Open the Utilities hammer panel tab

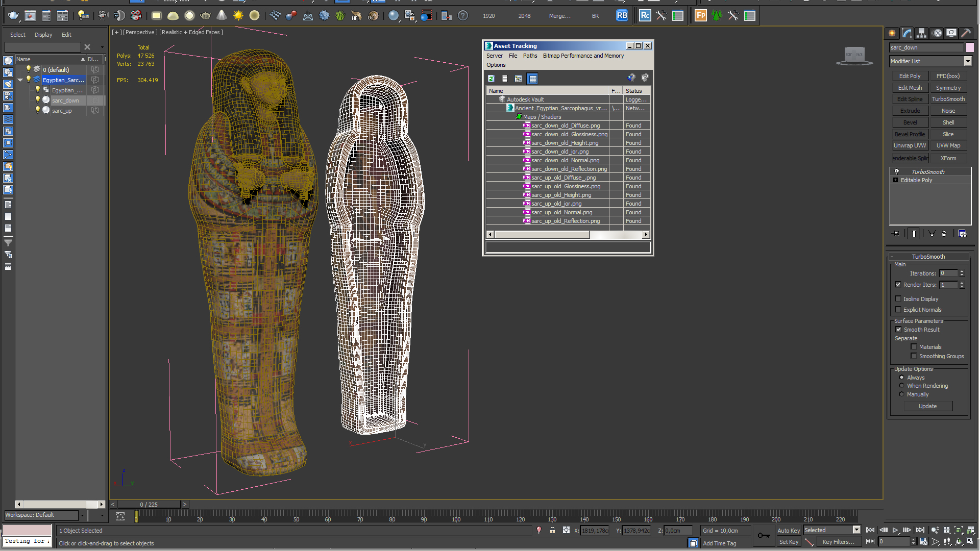966,33
